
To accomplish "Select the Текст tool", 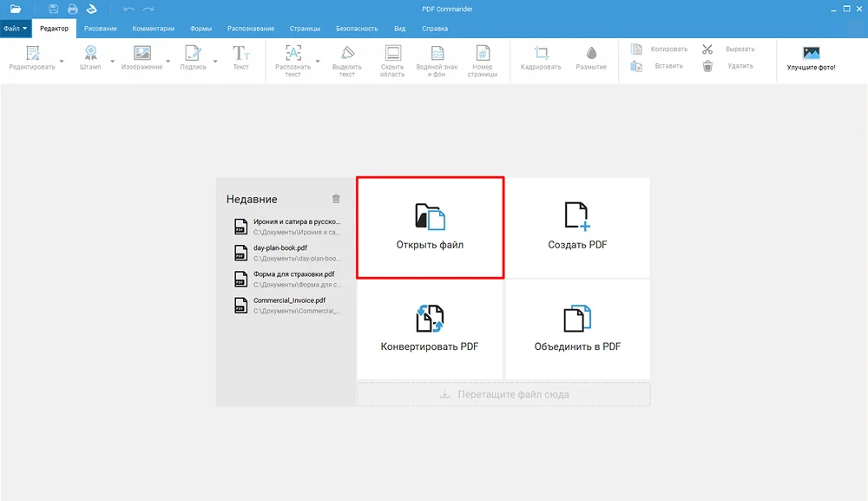I will point(240,58).
